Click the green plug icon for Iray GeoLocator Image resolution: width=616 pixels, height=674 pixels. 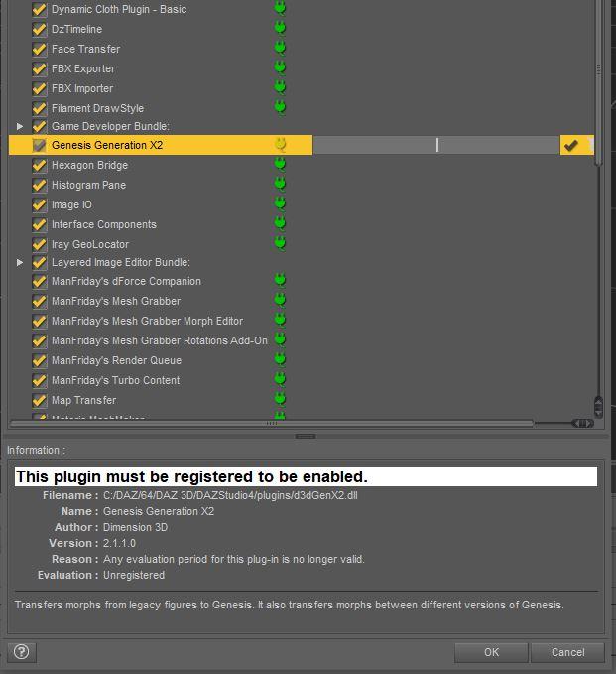point(280,243)
